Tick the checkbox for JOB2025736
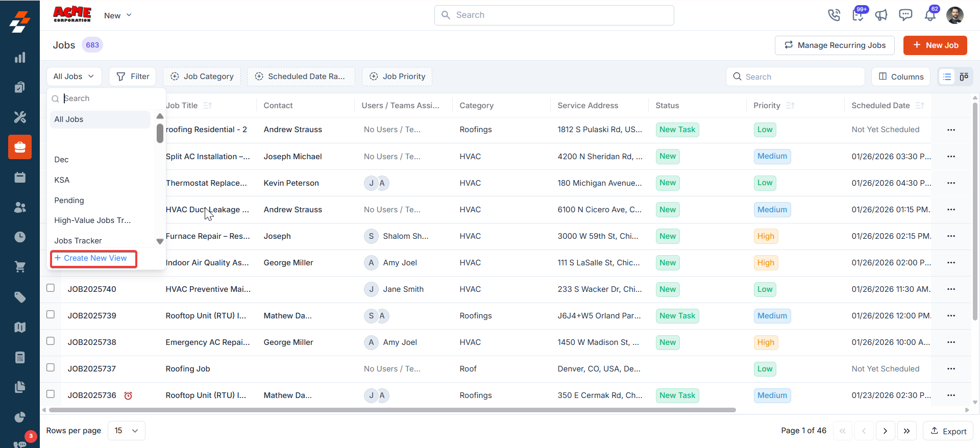980x448 pixels. pos(51,394)
